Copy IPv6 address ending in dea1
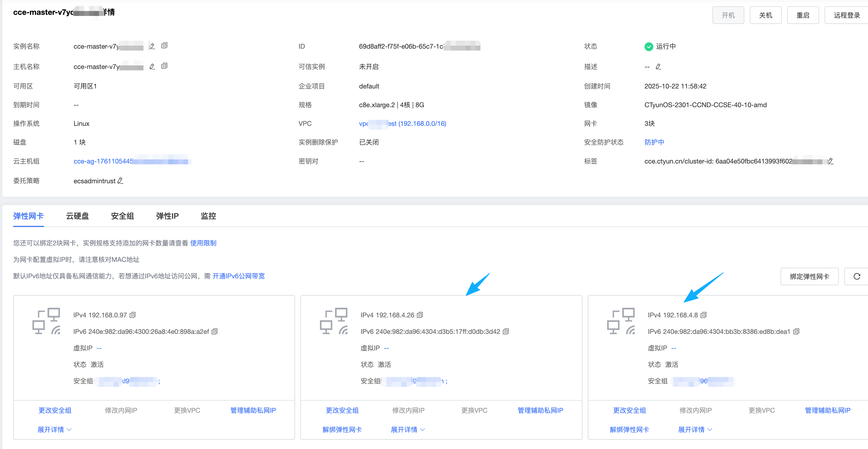This screenshot has width=868, height=449. coord(796,331)
